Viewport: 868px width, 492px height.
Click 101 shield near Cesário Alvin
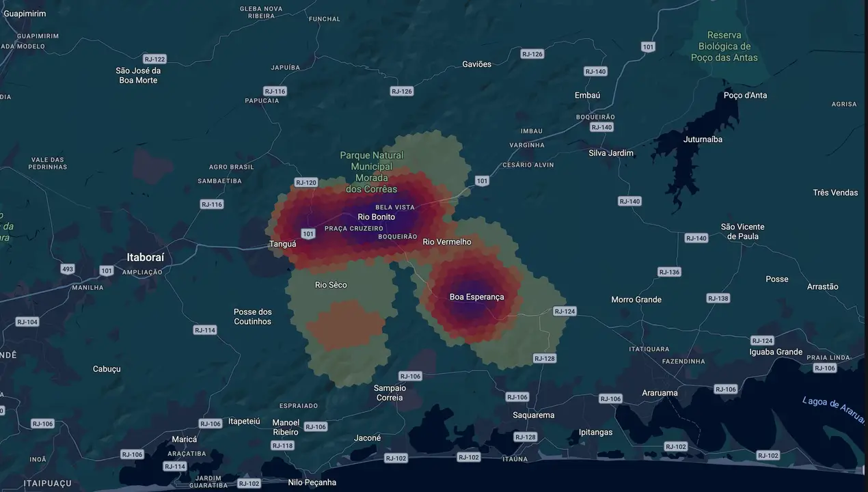pyautogui.click(x=483, y=181)
